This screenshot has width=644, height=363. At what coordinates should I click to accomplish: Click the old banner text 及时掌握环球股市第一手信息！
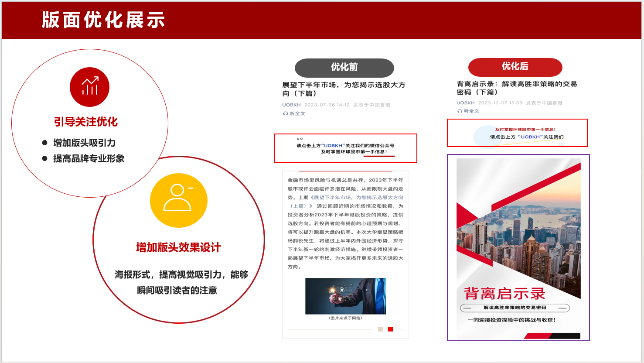click(354, 152)
